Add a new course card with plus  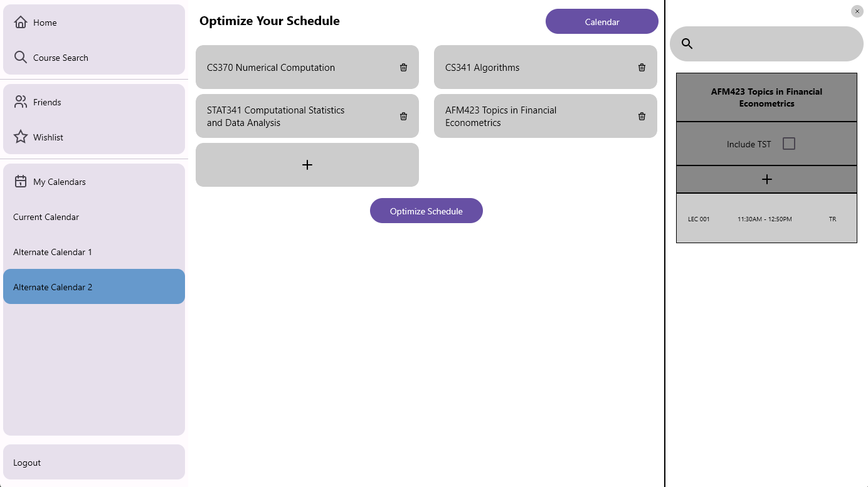(307, 165)
